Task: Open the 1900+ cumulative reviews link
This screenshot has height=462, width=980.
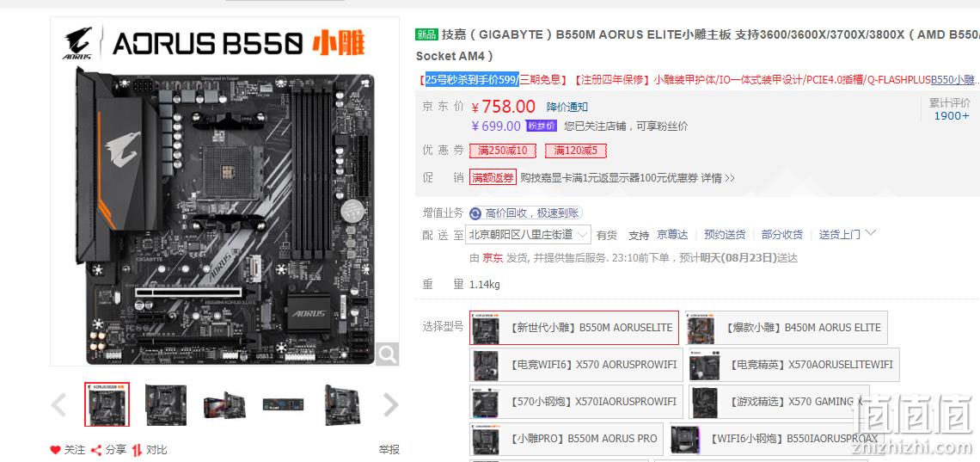Action: 952,115
